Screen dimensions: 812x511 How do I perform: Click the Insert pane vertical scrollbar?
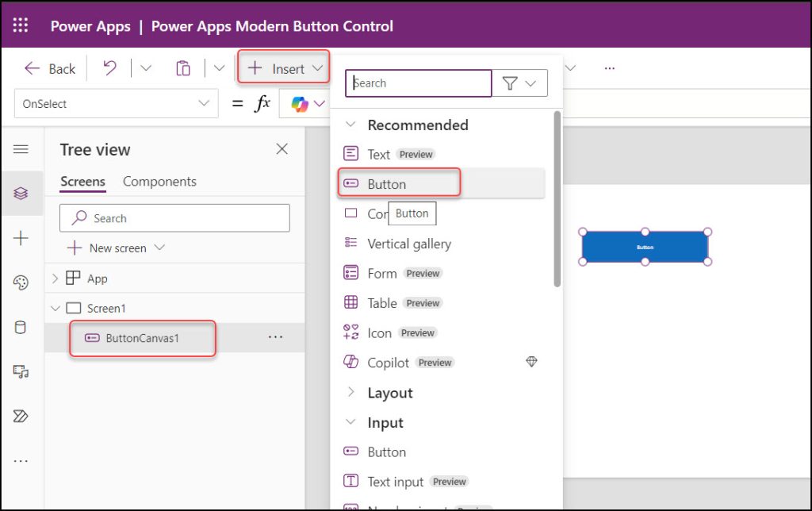click(557, 199)
